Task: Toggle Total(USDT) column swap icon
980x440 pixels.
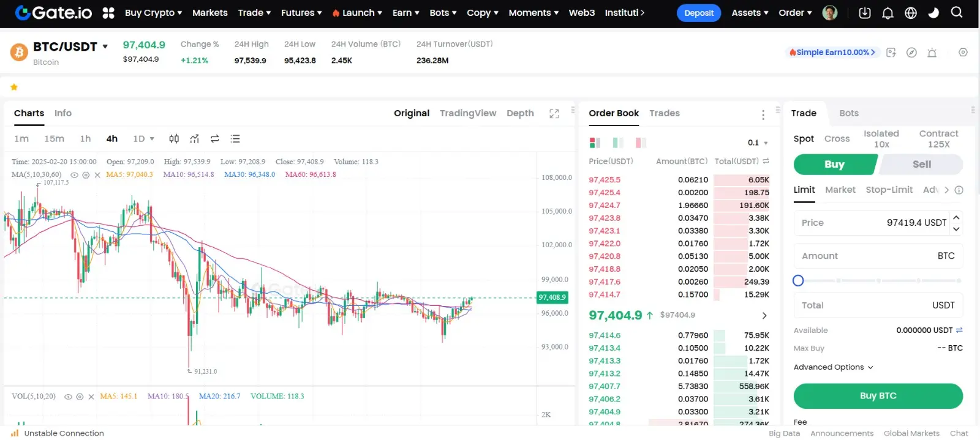Action: pyautogui.click(x=766, y=161)
